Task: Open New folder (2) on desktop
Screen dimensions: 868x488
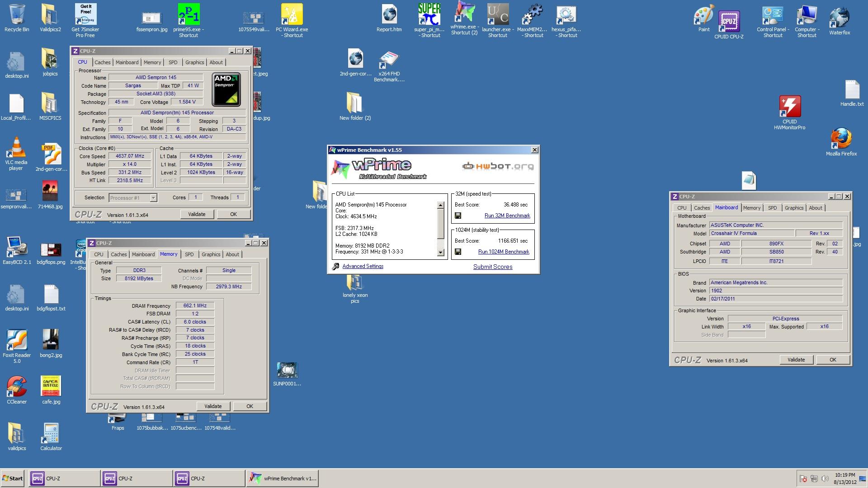Action: coord(355,106)
